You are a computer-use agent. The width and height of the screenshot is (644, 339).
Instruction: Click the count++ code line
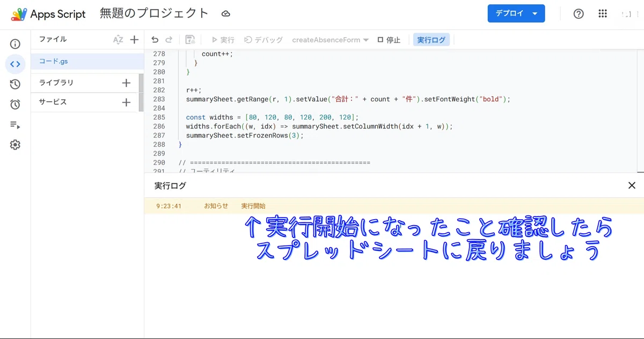[x=217, y=54]
